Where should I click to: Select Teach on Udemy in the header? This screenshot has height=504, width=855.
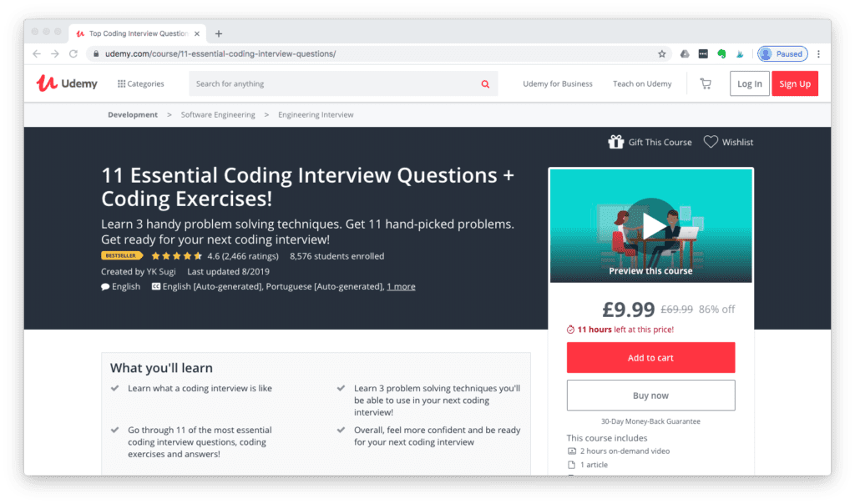643,83
